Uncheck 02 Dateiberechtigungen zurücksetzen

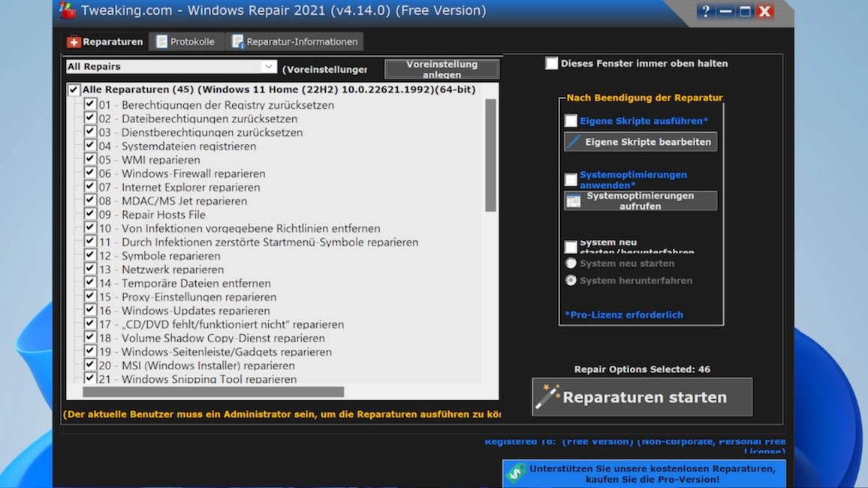90,118
